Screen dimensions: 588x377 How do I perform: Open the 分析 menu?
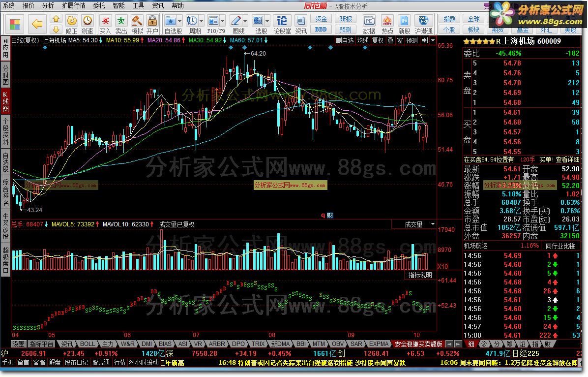pyautogui.click(x=48, y=5)
